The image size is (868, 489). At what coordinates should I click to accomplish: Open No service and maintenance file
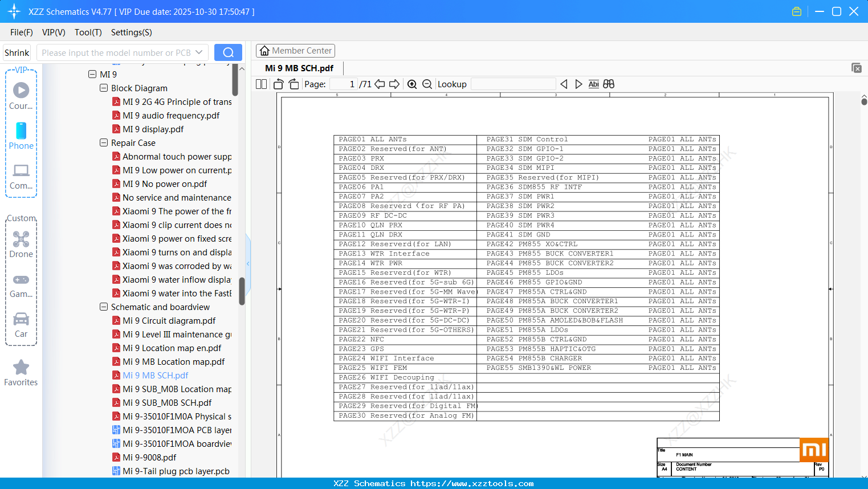pyautogui.click(x=172, y=198)
